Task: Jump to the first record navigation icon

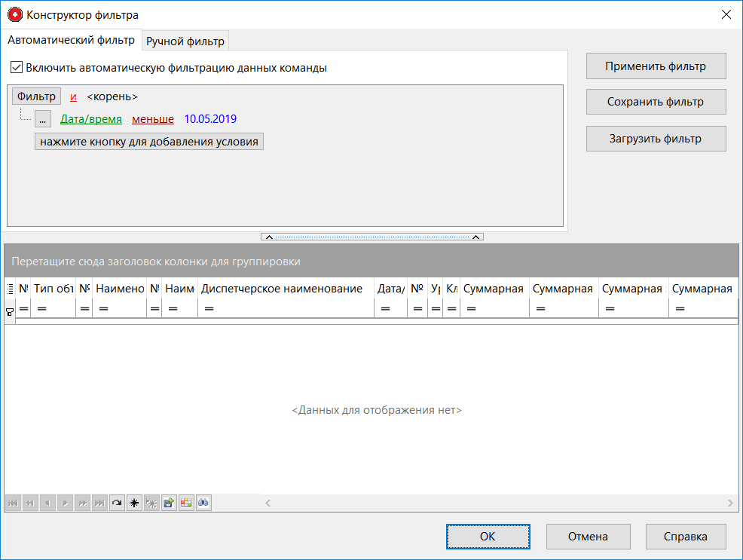Action: 14,503
